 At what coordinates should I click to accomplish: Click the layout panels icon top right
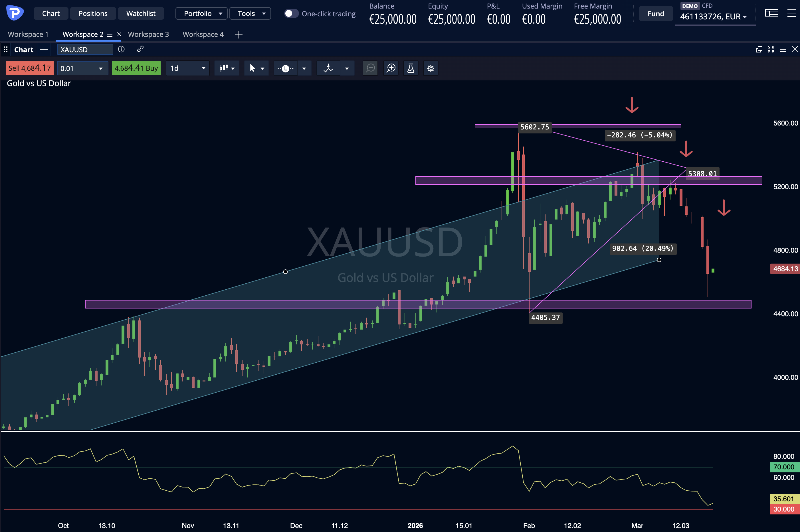pos(771,13)
